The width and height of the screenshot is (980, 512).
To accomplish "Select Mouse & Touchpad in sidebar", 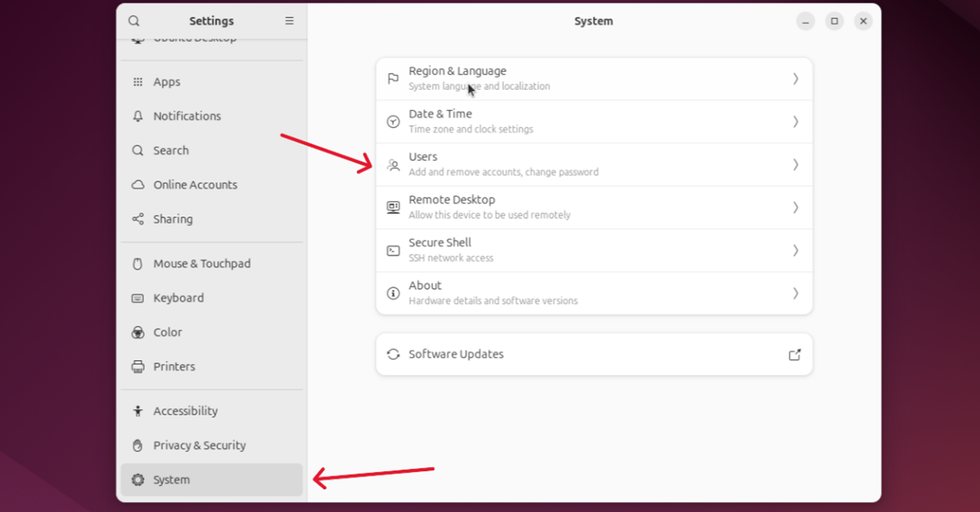I will pyautogui.click(x=202, y=264).
